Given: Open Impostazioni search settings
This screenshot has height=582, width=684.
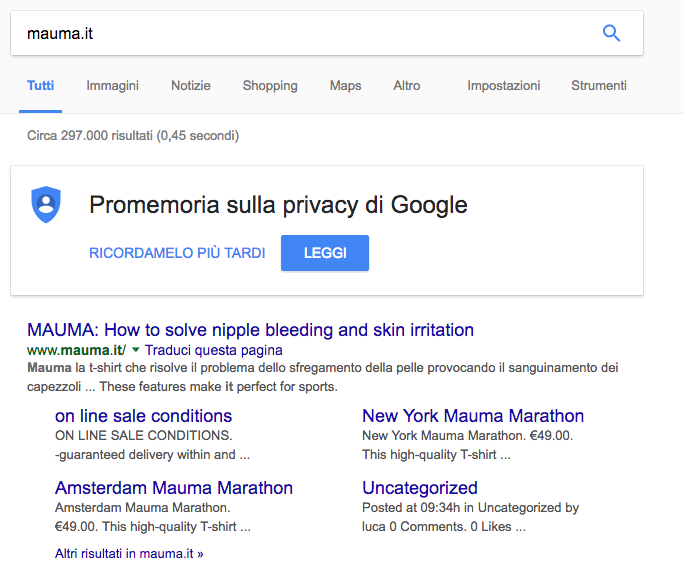Looking at the screenshot, I should click(x=503, y=86).
